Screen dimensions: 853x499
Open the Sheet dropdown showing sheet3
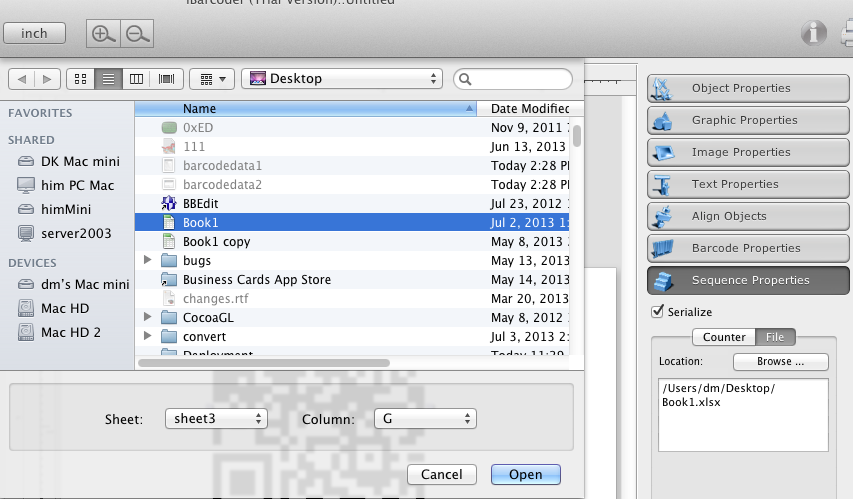point(216,418)
